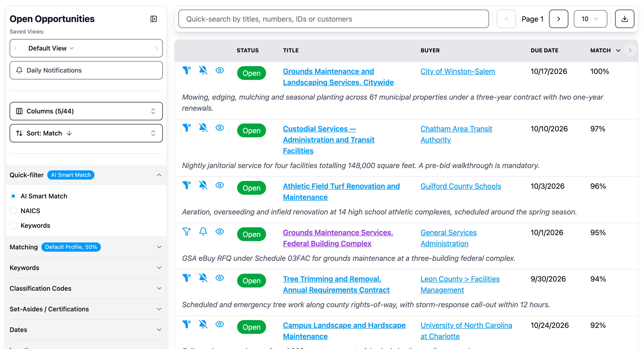Toggle visibility eye on Federal Building Complex row
644x349 pixels.
pos(219,231)
